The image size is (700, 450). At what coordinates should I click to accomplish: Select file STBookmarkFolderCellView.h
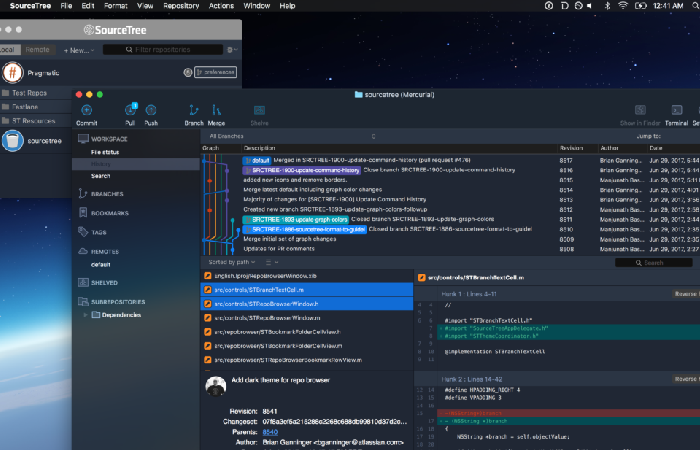tap(307, 332)
